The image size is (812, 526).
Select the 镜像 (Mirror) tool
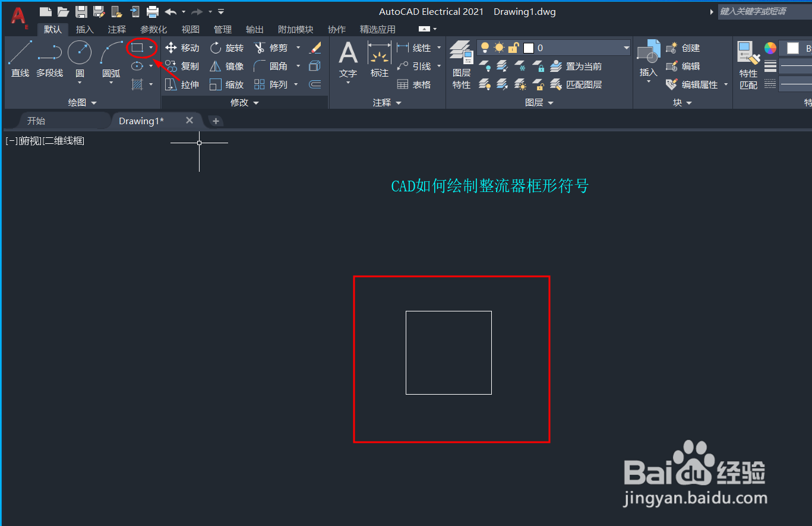tap(227, 66)
